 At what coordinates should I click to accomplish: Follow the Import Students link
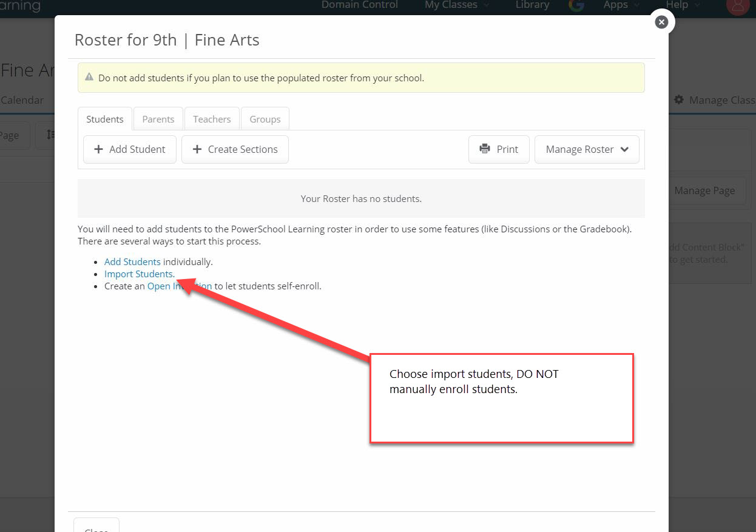click(140, 274)
